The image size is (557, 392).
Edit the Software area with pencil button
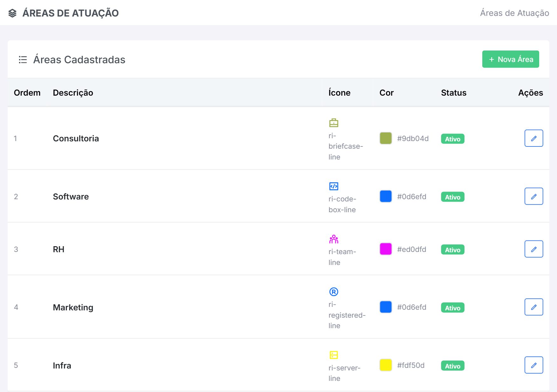point(533,196)
